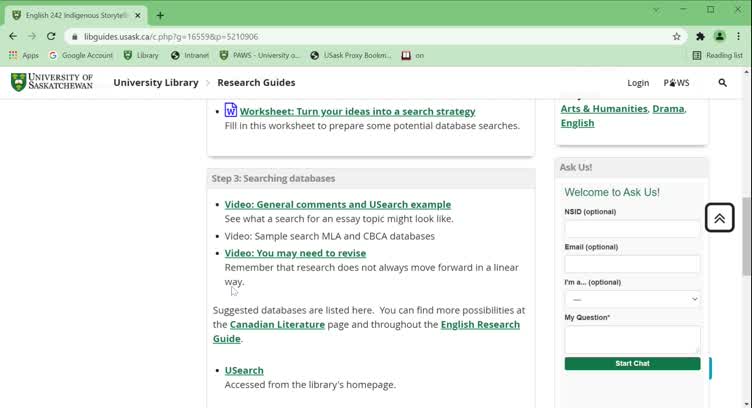Open a new browser tab
Viewport: 752px width, 408px height.
click(x=160, y=15)
